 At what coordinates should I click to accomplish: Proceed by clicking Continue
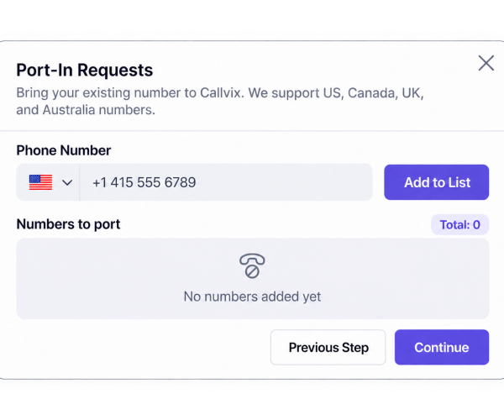click(x=442, y=347)
